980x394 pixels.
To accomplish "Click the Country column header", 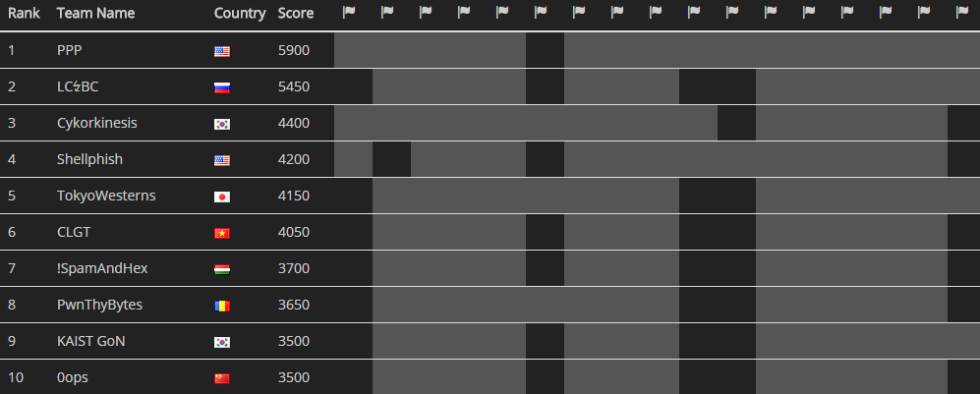I will (x=240, y=14).
